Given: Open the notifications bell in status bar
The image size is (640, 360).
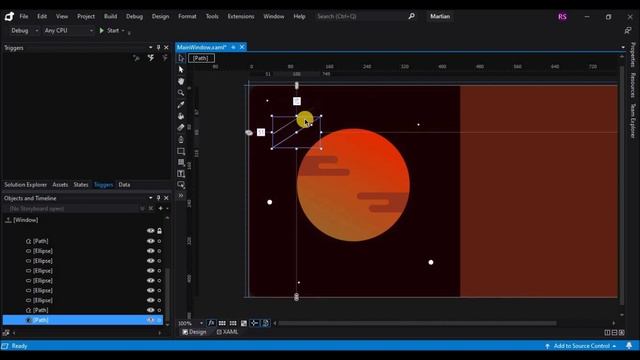Looking at the screenshot, I should click(x=629, y=346).
